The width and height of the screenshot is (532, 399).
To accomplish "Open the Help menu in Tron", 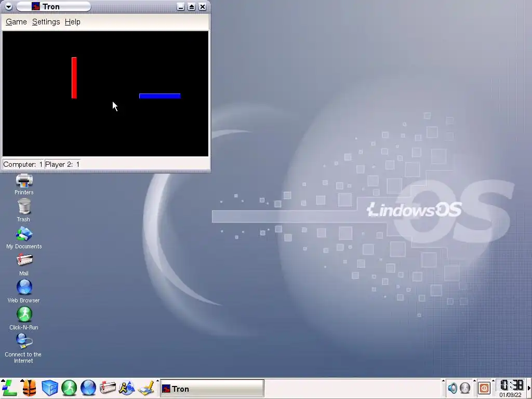I will coord(72,22).
